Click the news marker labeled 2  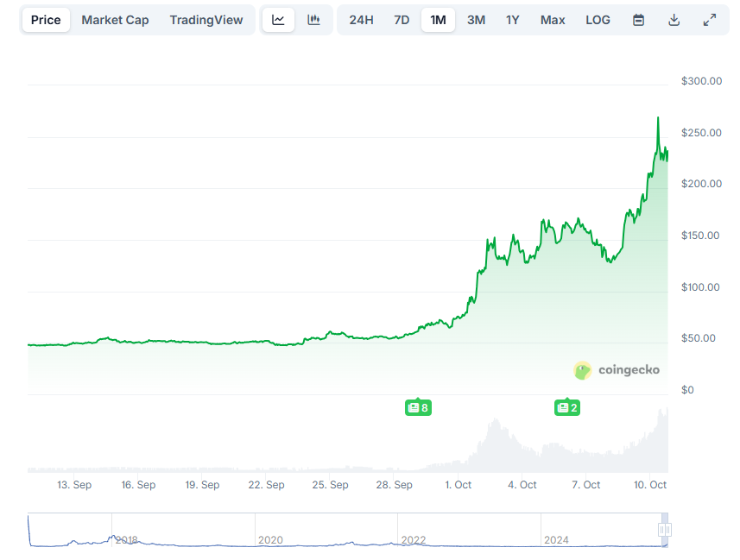[567, 407]
